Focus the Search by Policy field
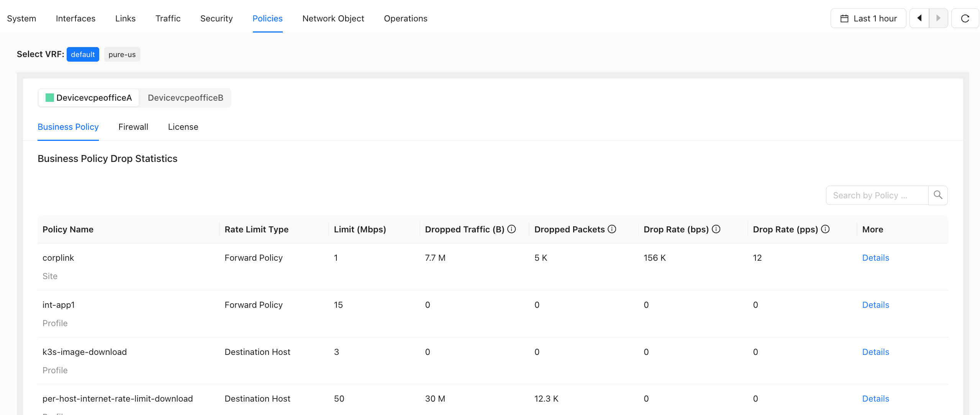The width and height of the screenshot is (980, 415). (877, 195)
